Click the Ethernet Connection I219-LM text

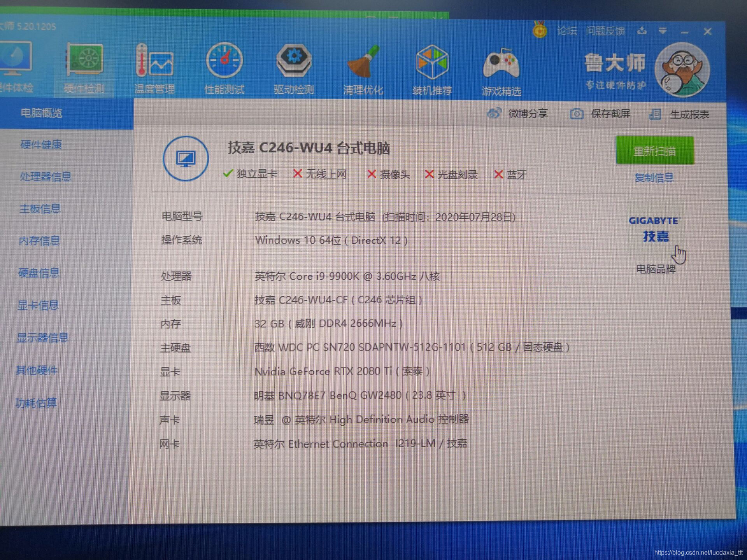(360, 444)
